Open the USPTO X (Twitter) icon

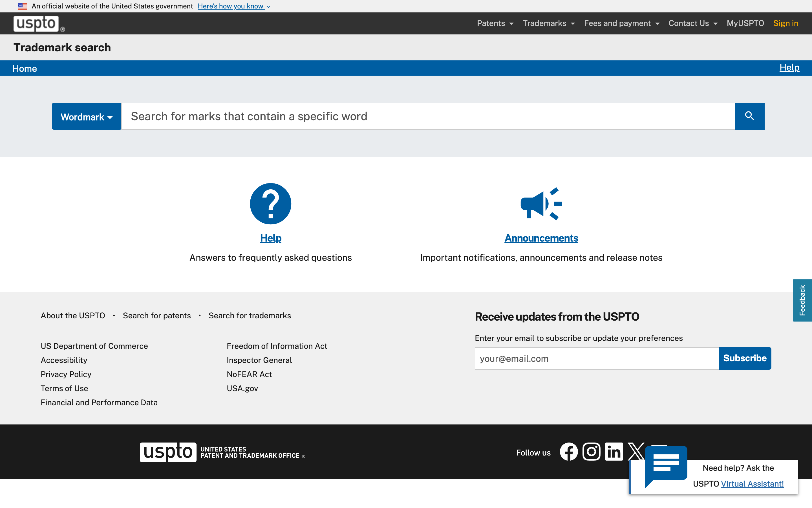pos(636,452)
